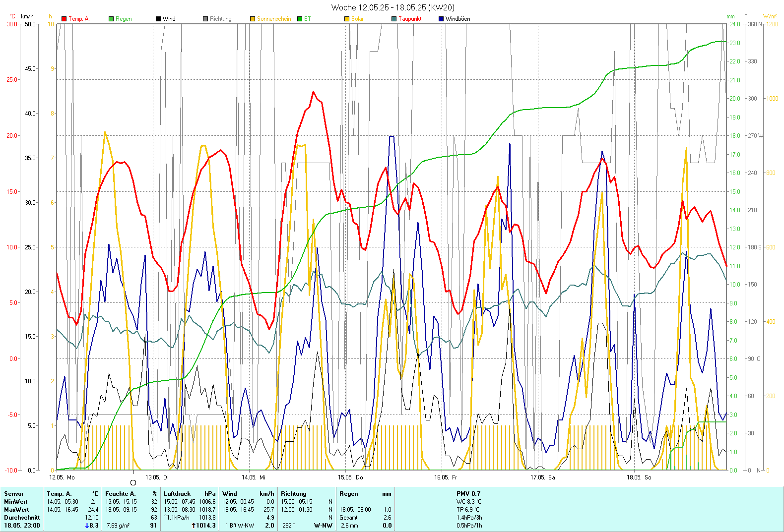Screen dimensions: 784x532
Task: Click the green ET legend swatch
Action: tap(300, 19)
